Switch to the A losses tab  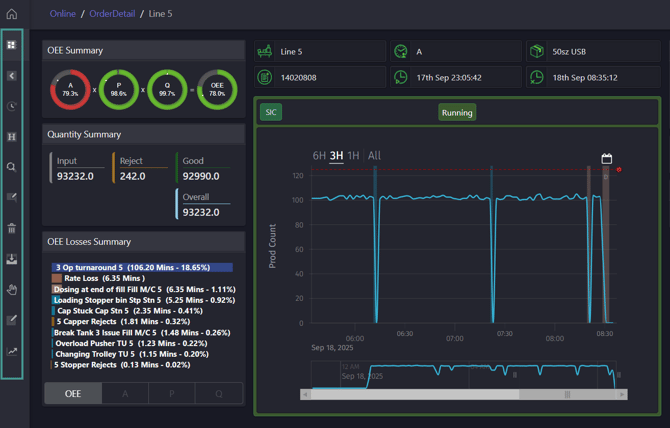click(125, 393)
